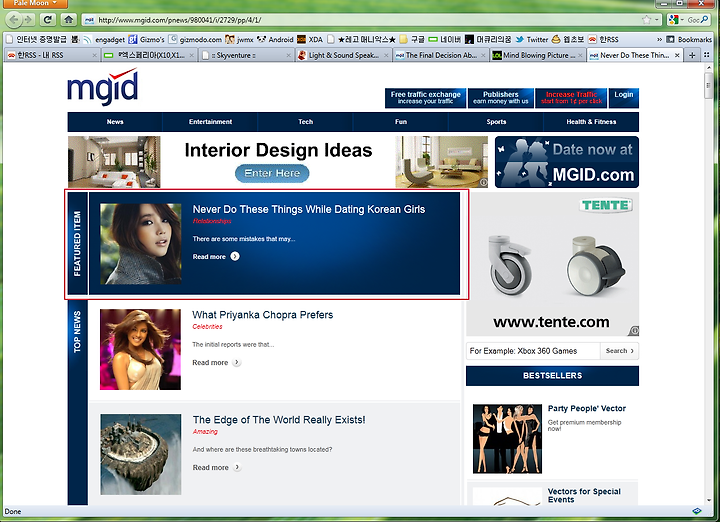Bookmark this page with the star icon
The height and width of the screenshot is (522, 720).
pos(647,20)
